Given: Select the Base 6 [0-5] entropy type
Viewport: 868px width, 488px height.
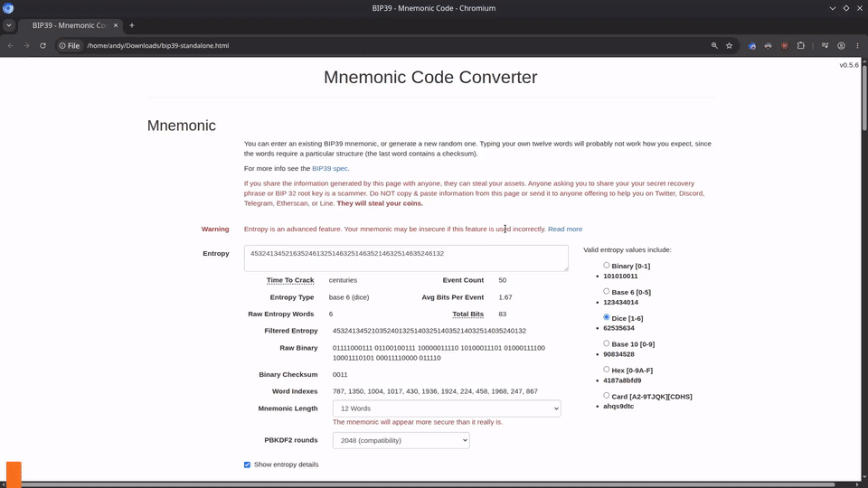Looking at the screenshot, I should coord(606,292).
